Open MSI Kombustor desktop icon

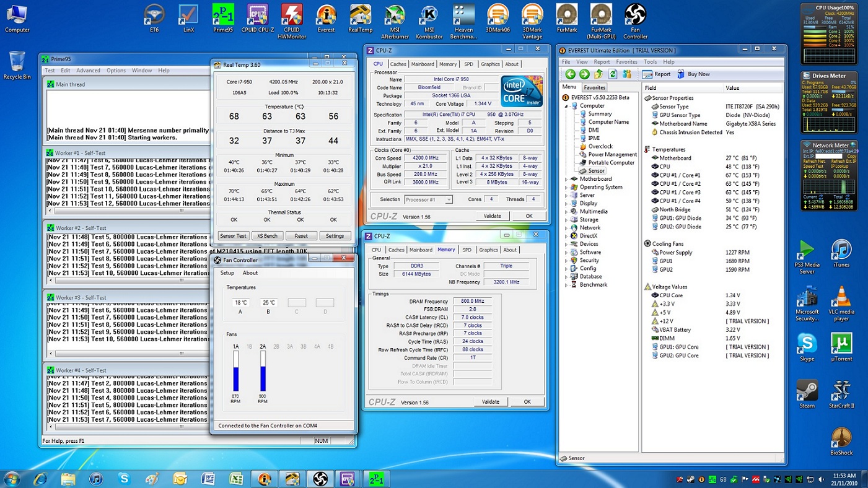[x=429, y=22]
